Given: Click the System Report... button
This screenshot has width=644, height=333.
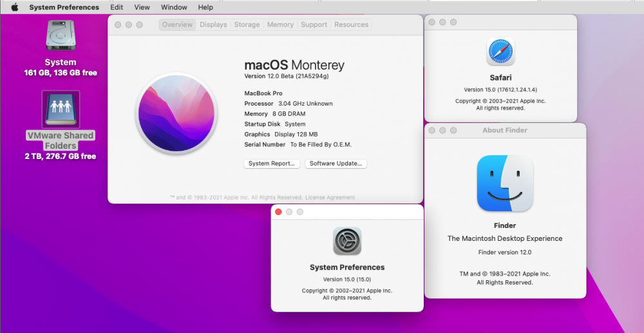Looking at the screenshot, I should (272, 164).
